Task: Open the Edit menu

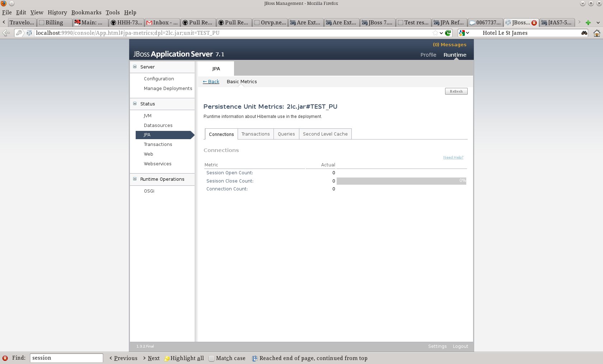Action: click(21, 13)
